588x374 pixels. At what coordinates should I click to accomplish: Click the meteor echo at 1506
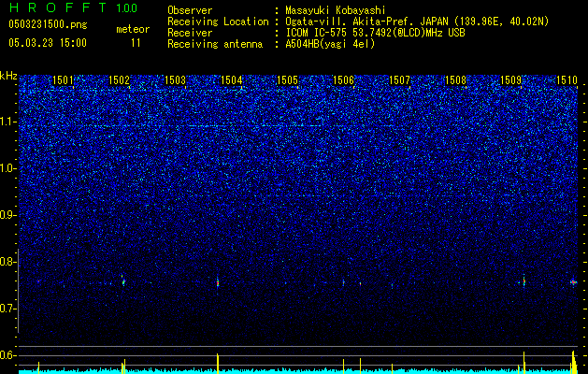[343, 282]
